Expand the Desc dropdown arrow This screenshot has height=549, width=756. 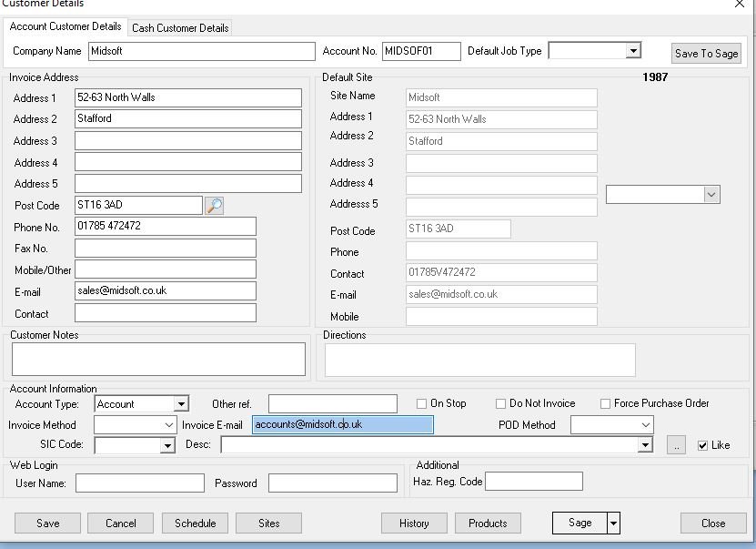645,445
